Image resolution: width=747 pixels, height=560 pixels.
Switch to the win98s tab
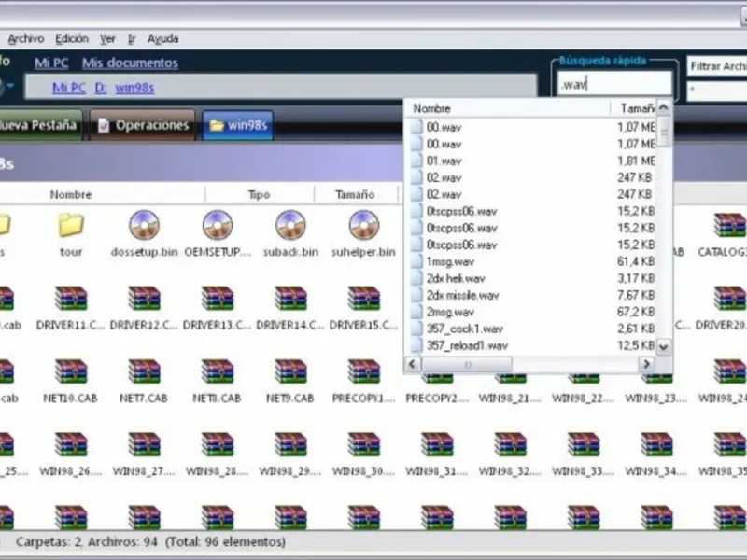238,125
